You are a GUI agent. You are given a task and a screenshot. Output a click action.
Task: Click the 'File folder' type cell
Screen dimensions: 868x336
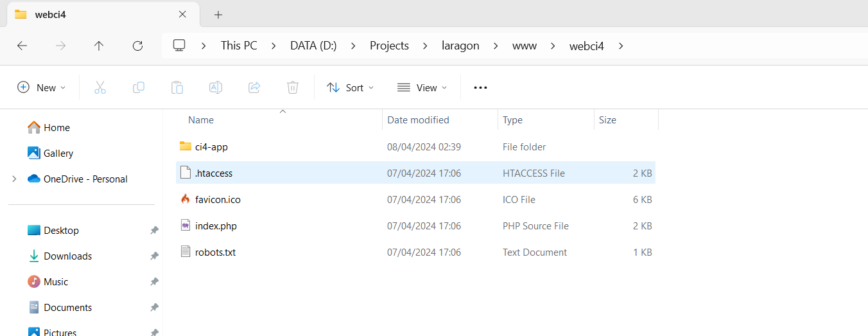tap(524, 146)
